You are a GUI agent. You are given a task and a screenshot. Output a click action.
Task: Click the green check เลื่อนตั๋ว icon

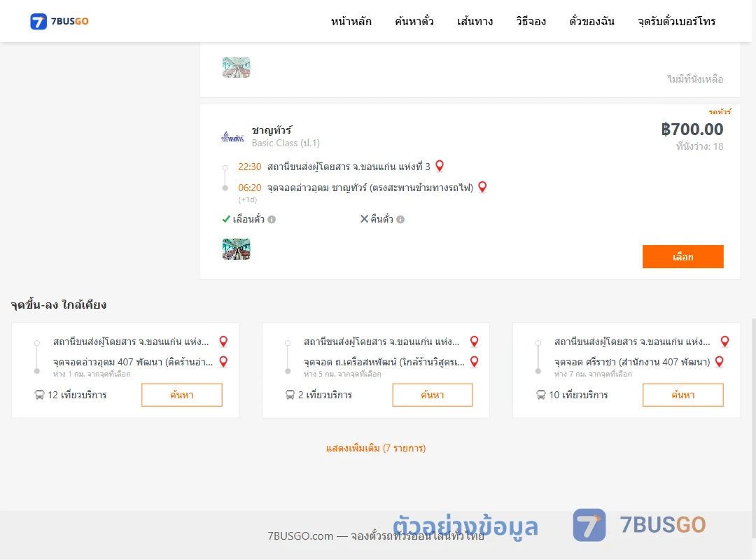point(226,219)
